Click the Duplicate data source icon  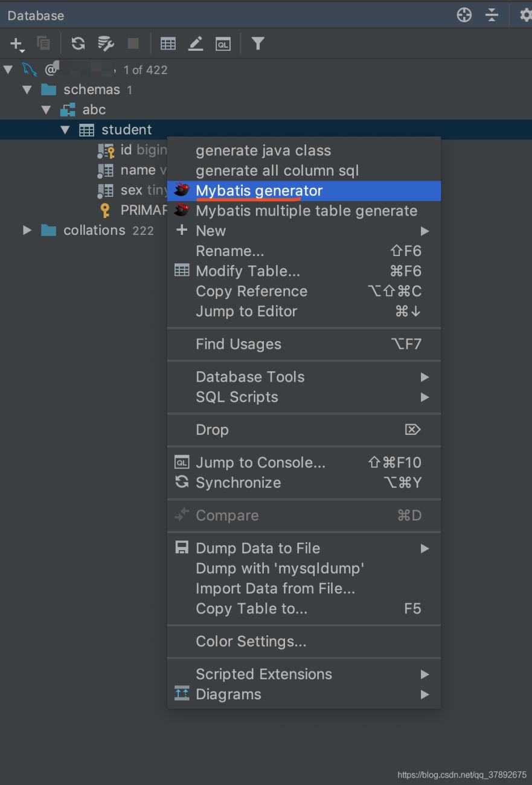pyautogui.click(x=43, y=43)
